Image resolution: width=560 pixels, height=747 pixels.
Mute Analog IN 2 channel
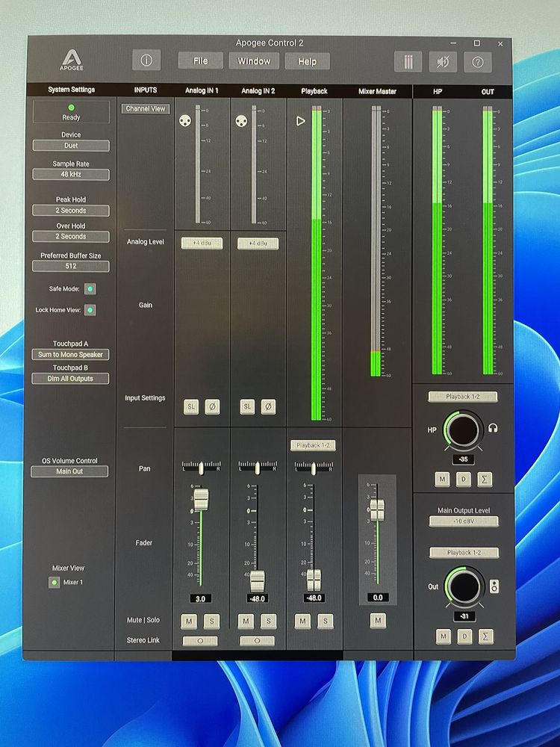pyautogui.click(x=246, y=622)
